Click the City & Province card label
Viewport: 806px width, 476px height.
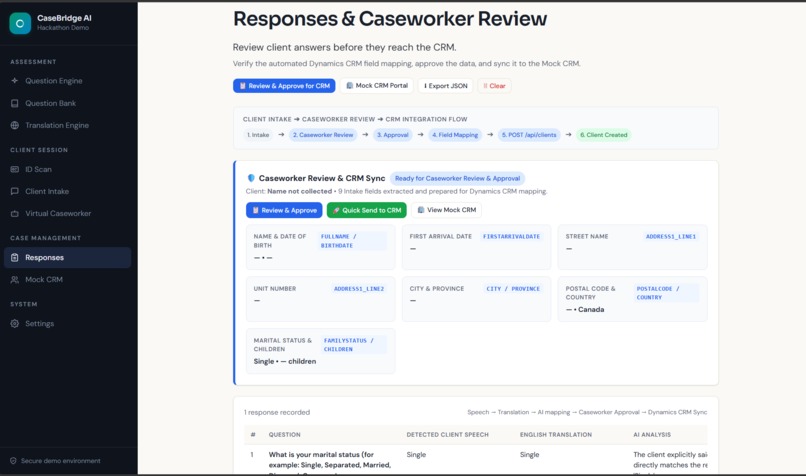point(436,289)
